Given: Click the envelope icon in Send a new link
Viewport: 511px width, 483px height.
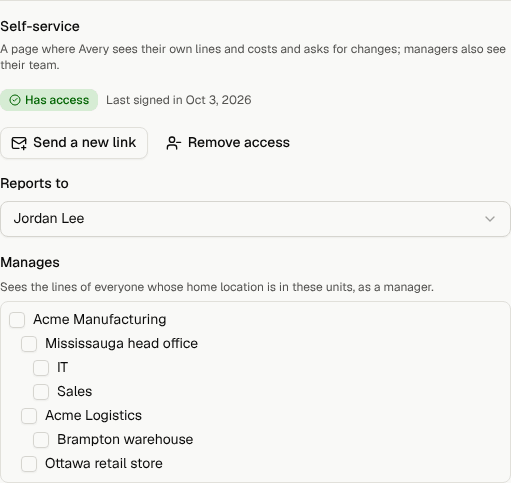Looking at the screenshot, I should [19, 143].
